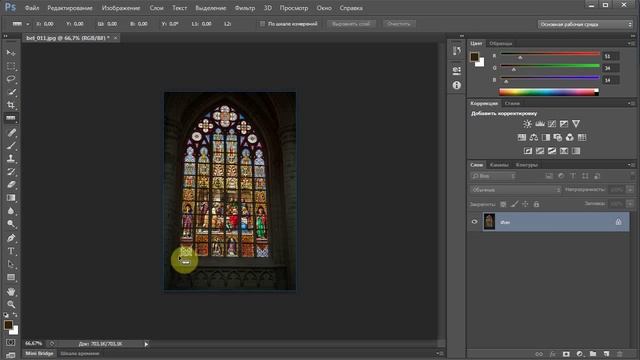Toggle lock layer position
The image size is (640, 360).
pyautogui.click(x=525, y=204)
